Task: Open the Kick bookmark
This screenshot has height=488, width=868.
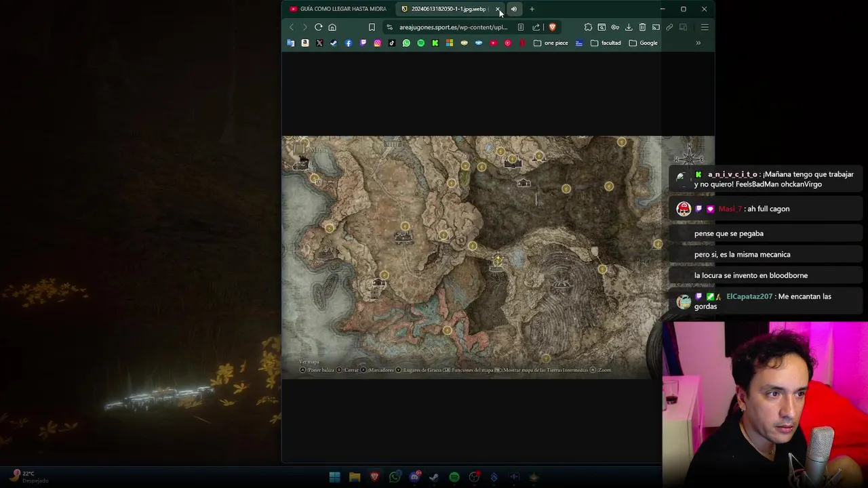Action: (x=435, y=43)
